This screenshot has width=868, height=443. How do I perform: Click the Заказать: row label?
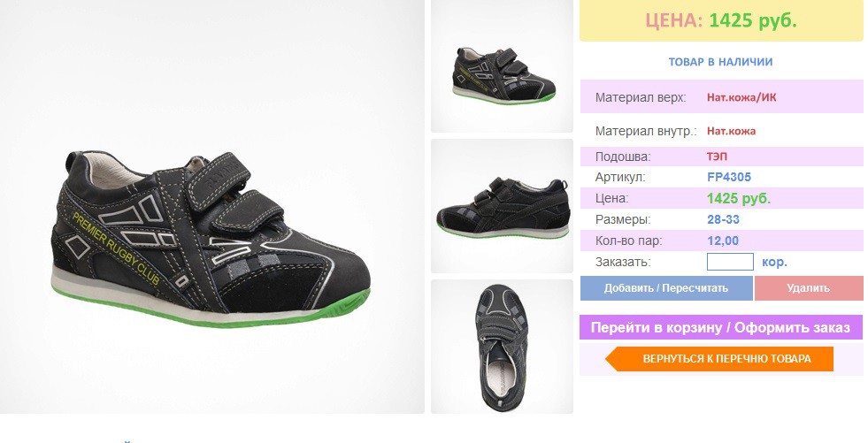pyautogui.click(x=623, y=262)
